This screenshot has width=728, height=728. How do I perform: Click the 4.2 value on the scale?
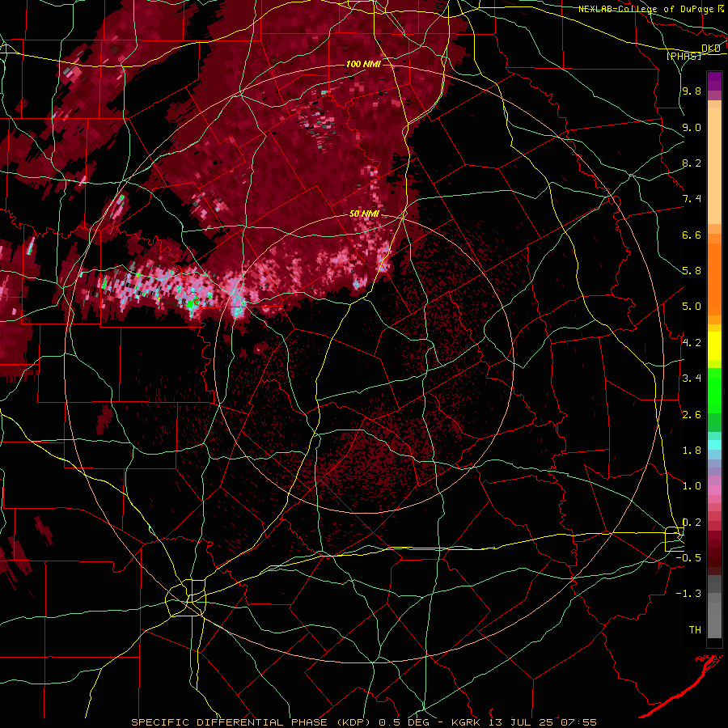tap(692, 343)
